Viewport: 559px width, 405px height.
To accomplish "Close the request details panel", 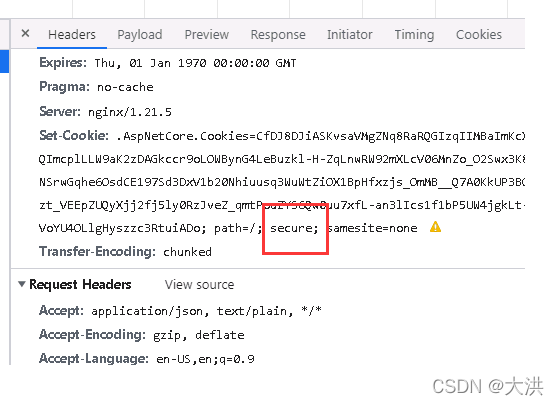I will click(x=25, y=34).
